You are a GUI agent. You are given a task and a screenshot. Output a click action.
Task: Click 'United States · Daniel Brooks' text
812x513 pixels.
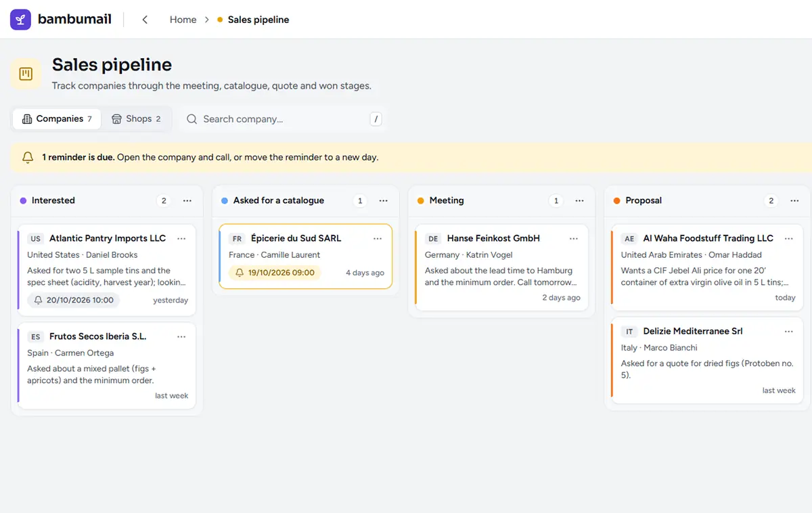point(83,254)
